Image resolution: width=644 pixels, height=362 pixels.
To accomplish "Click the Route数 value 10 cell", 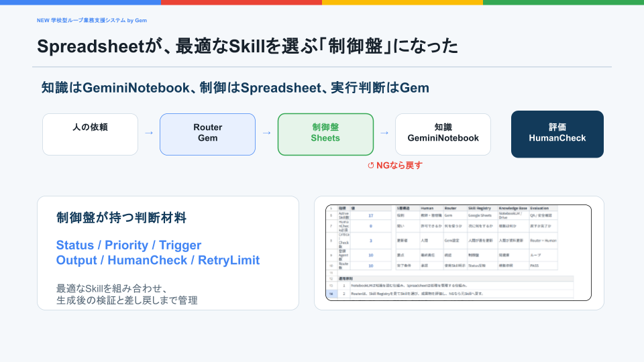I will pos(370,265).
